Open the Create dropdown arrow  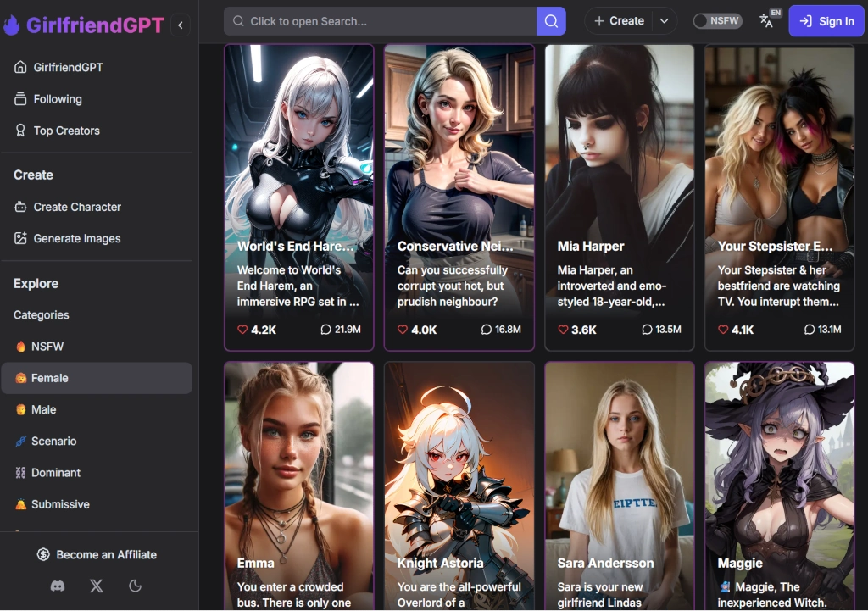coord(663,20)
